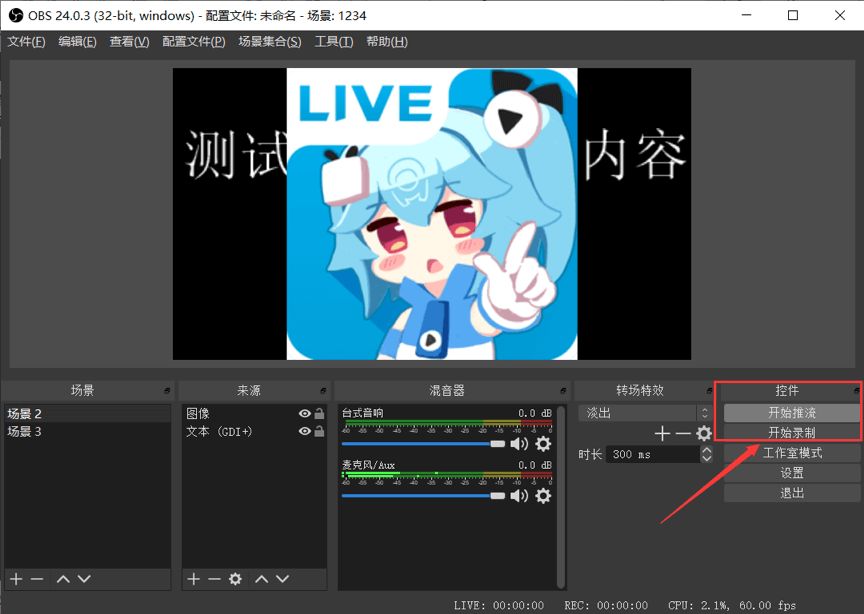Click mixer panel vertical scrollbar
The width and height of the screenshot is (864, 614).
[561, 496]
